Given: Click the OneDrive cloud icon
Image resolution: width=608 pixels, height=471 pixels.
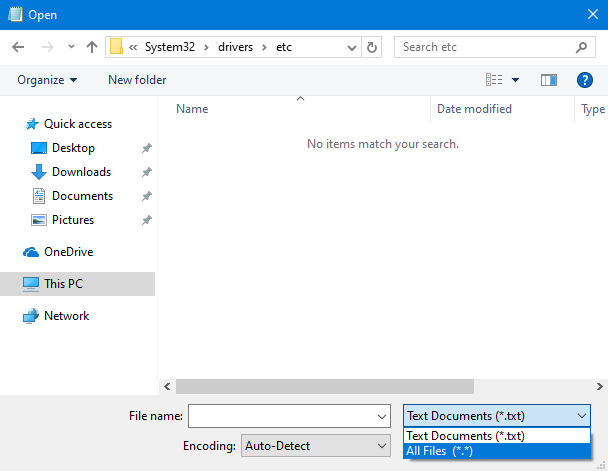Looking at the screenshot, I should [31, 252].
